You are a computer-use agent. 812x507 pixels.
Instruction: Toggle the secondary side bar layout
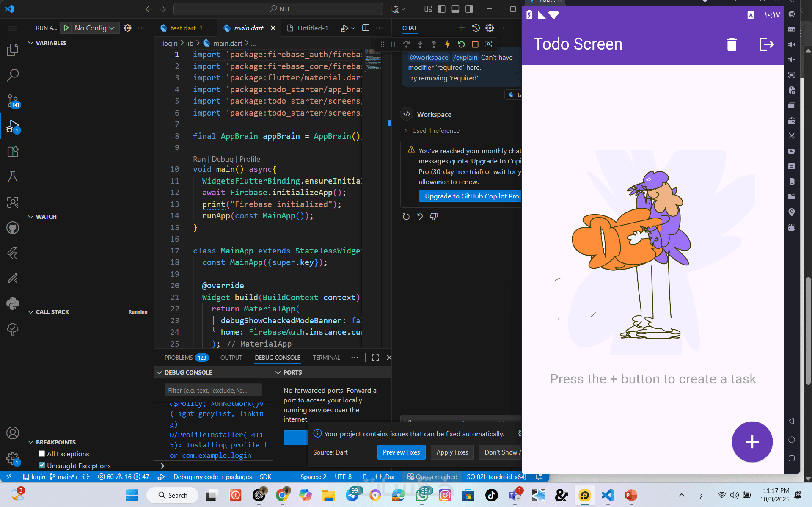coord(469,9)
